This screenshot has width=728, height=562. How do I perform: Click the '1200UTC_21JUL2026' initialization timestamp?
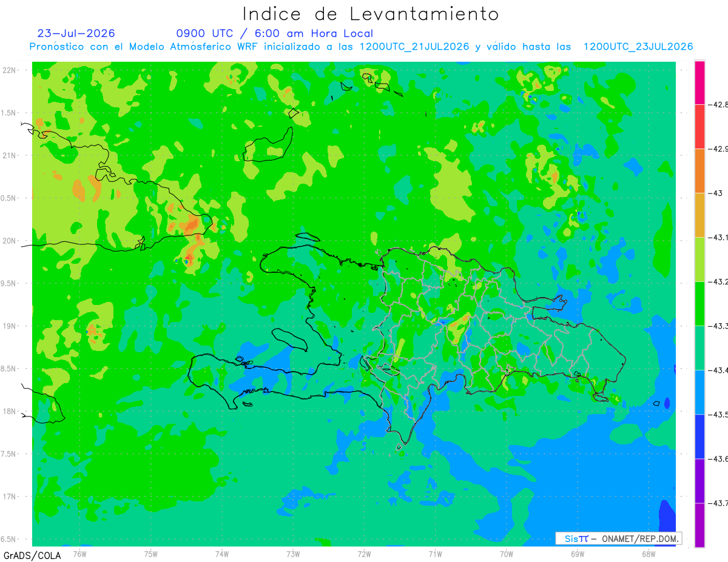pyautogui.click(x=414, y=47)
